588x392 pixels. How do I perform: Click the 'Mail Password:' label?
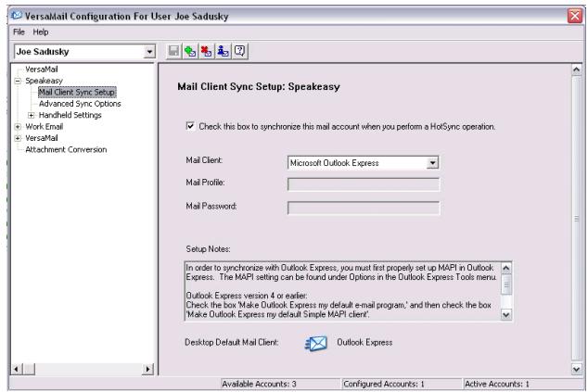tap(211, 206)
